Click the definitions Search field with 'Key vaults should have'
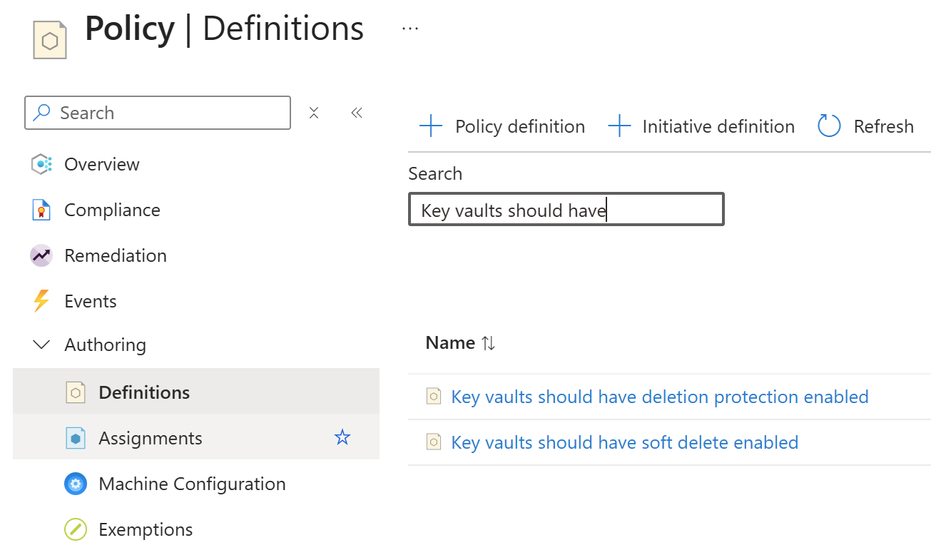 pyautogui.click(x=566, y=210)
